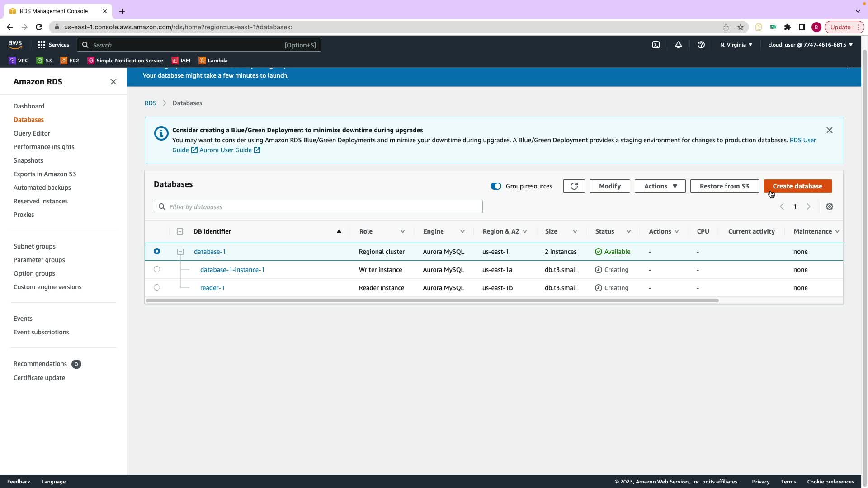868x488 pixels.
Task: Click the Create database button
Action: [x=797, y=186]
